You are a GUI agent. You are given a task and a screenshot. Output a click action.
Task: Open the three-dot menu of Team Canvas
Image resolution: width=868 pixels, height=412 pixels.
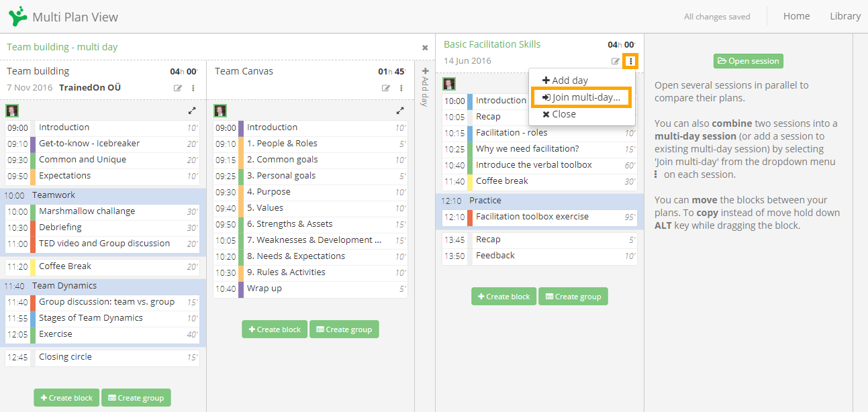click(x=401, y=88)
